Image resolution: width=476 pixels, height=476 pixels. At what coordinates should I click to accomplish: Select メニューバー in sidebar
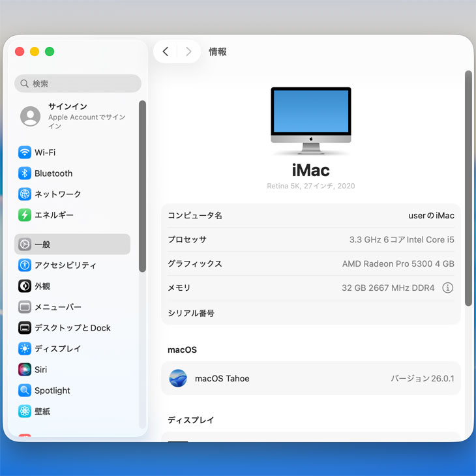57,307
